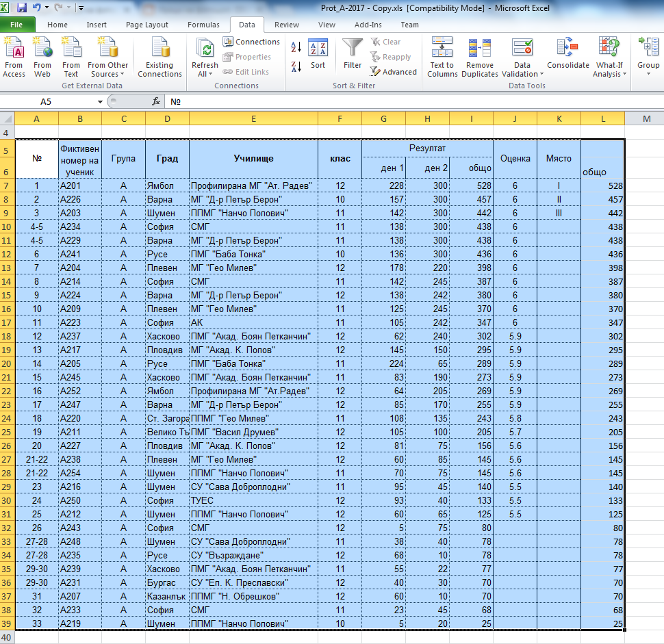The height and width of the screenshot is (644, 664).
Task: Open the Refresh All dropdown arrow
Action: [x=205, y=74]
